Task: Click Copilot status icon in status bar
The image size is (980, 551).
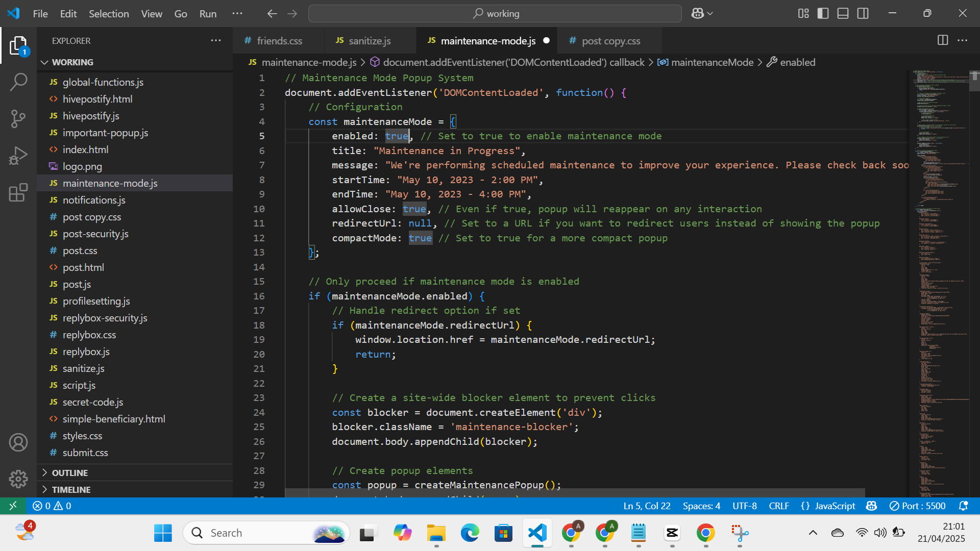Action: (x=872, y=506)
